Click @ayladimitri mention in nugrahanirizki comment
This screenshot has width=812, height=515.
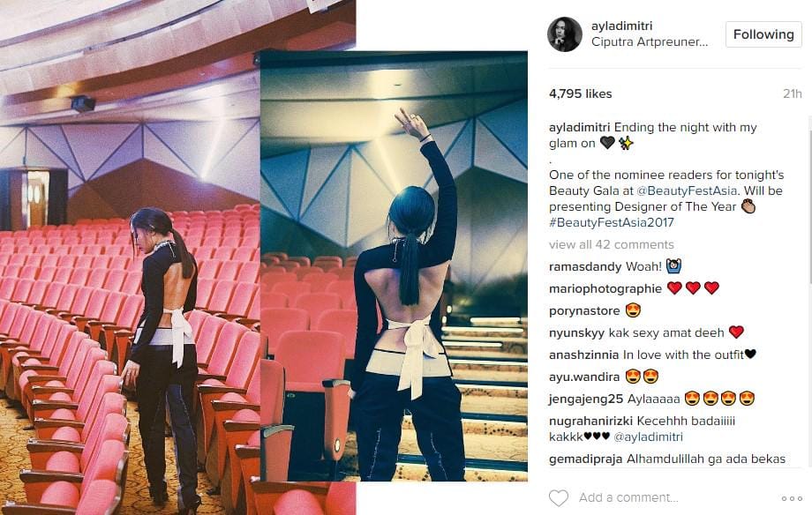pyautogui.click(x=648, y=437)
